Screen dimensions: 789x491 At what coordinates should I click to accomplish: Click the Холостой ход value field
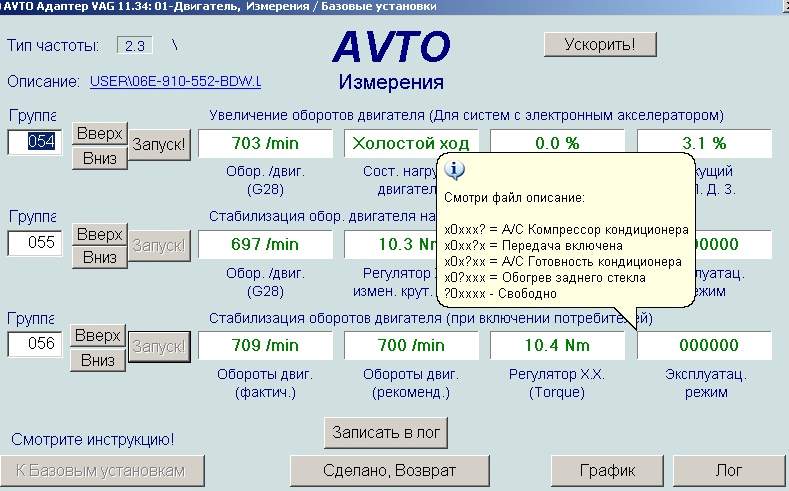[x=411, y=143]
